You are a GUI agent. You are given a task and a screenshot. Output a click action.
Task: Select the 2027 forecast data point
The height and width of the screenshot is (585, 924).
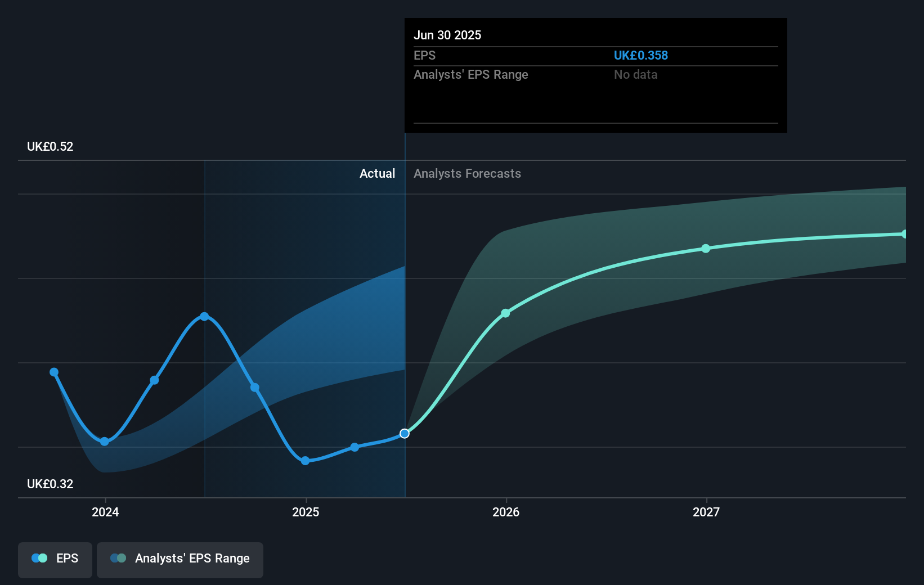click(x=705, y=249)
